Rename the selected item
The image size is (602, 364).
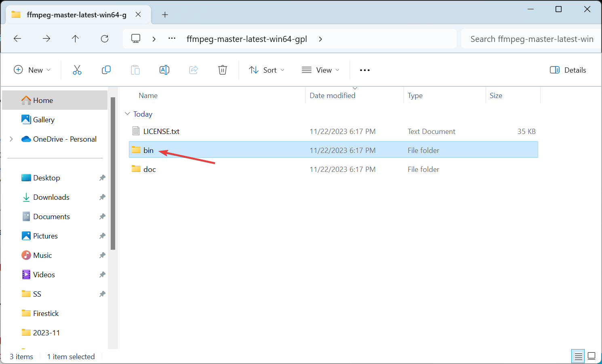(164, 70)
